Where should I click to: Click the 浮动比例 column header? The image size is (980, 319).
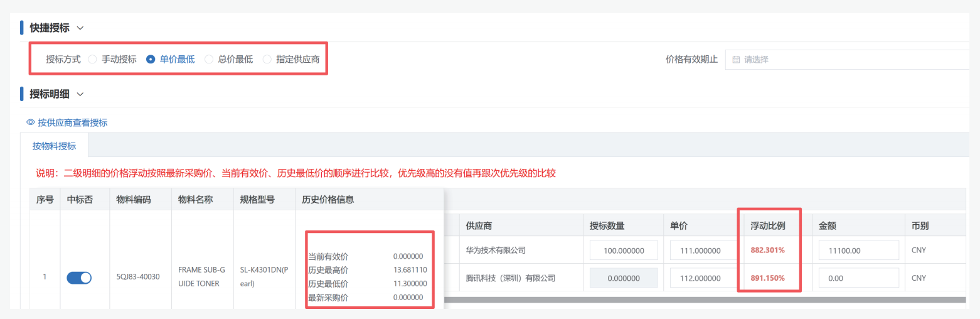click(x=768, y=225)
